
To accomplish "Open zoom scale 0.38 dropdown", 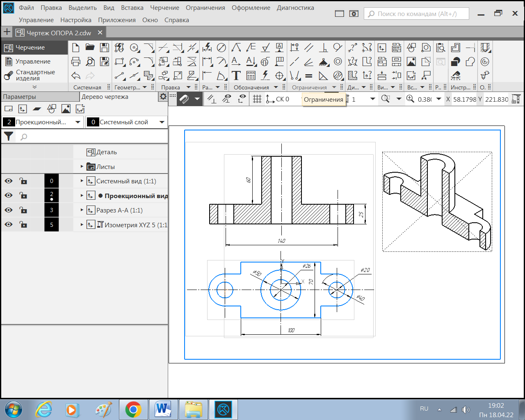I will tap(439, 99).
